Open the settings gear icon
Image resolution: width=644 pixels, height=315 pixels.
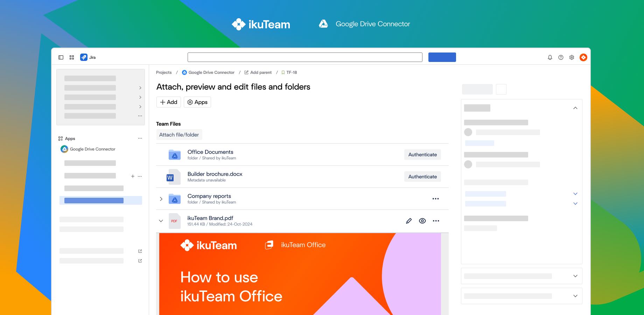pos(572,57)
